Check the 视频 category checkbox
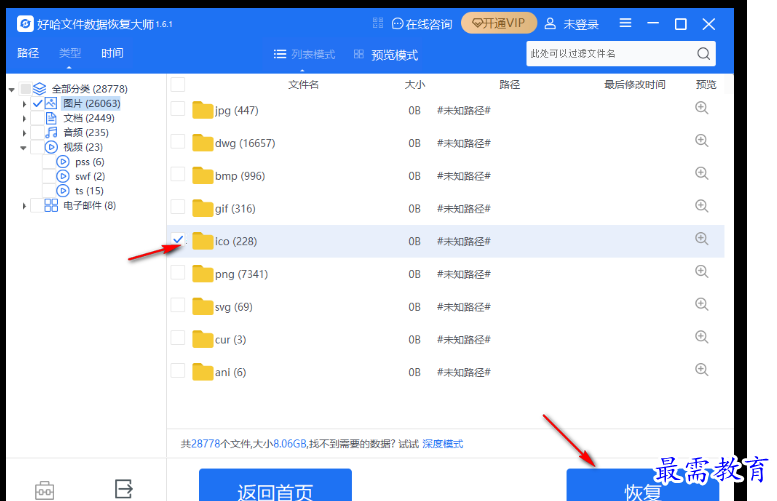 (37, 147)
